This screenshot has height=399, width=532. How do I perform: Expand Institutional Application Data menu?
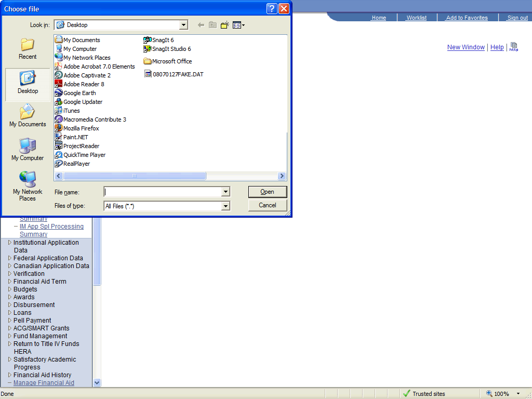pyautogui.click(x=46, y=246)
